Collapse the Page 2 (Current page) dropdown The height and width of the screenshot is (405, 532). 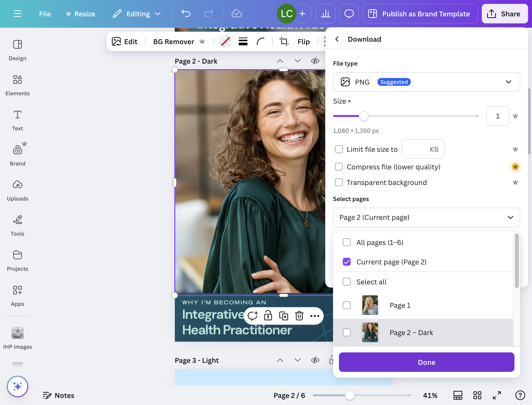pos(426,217)
